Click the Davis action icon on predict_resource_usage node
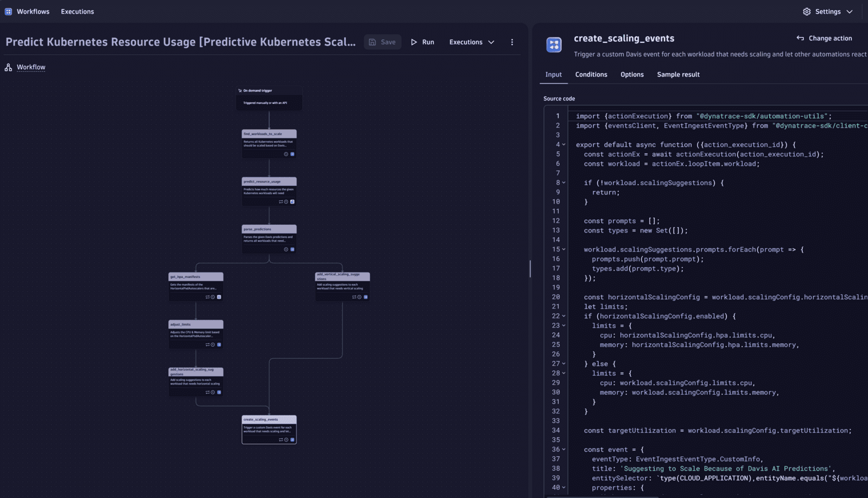 point(292,202)
